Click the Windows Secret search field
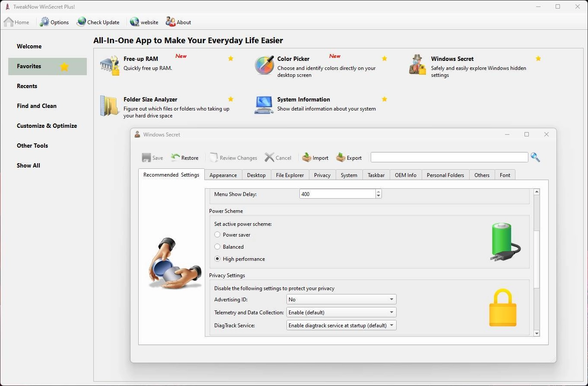 (449, 157)
